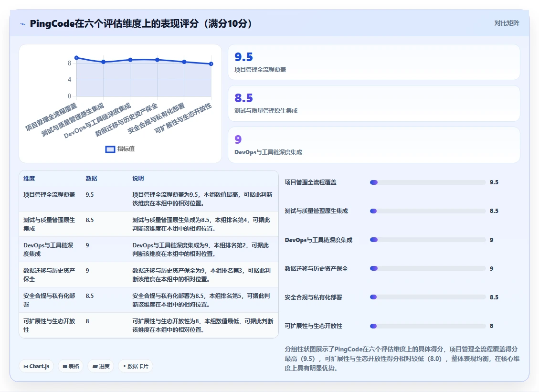Viewport: 539px width, 392px height.
Task: Select the 数据卡片 tag chip
Action: tap(136, 366)
